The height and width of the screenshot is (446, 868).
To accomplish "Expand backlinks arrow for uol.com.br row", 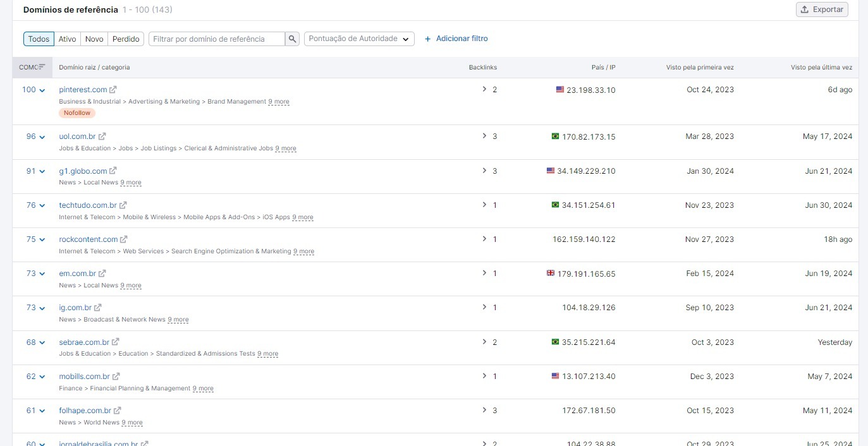I will tap(484, 136).
